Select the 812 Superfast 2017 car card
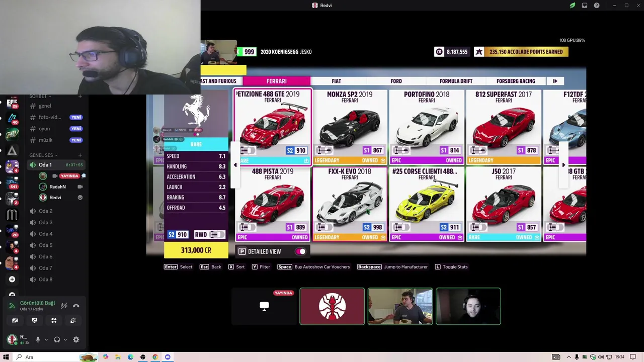Viewport: 644px width, 362px height. point(504,127)
